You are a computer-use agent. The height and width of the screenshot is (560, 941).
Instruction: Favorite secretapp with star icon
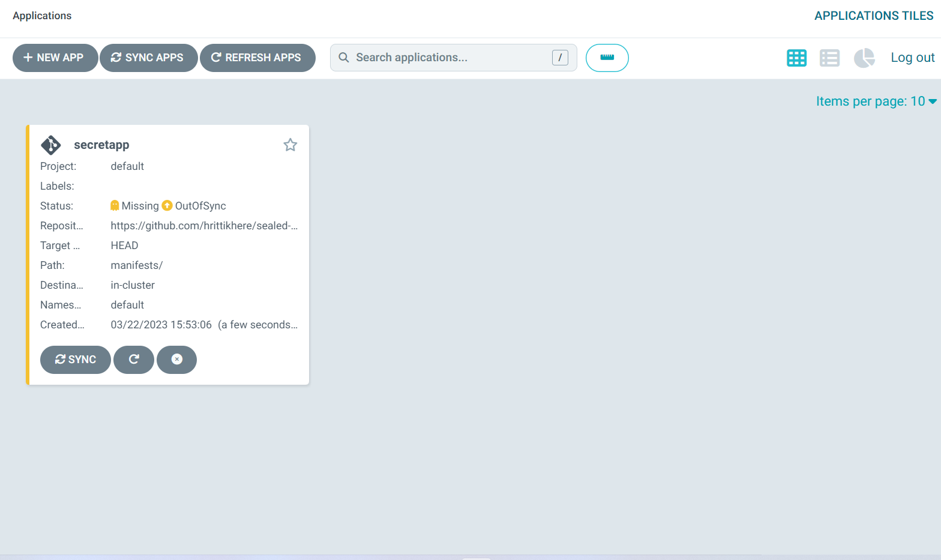(x=290, y=145)
